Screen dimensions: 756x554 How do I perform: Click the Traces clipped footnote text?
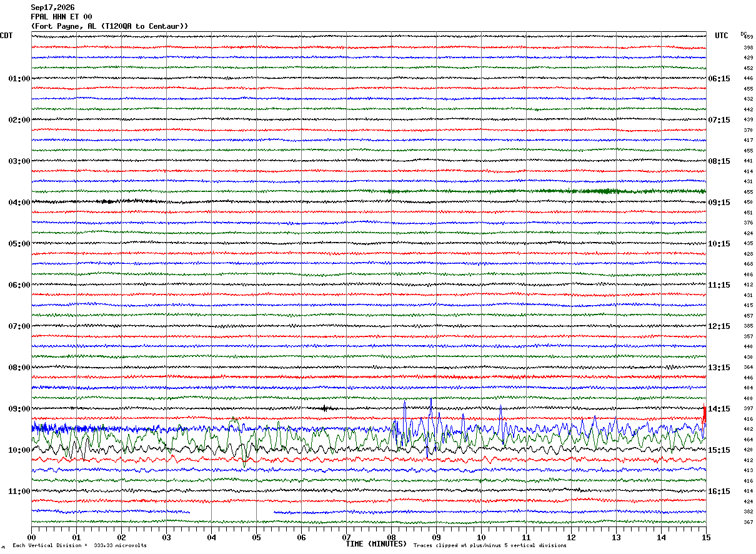490,545
